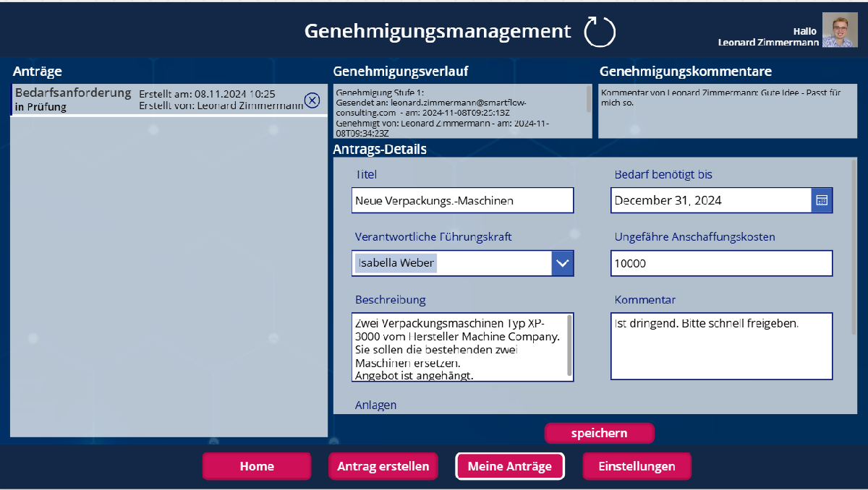Click the dropdown chevron for Verantwortliche Führungskraft

click(x=563, y=263)
